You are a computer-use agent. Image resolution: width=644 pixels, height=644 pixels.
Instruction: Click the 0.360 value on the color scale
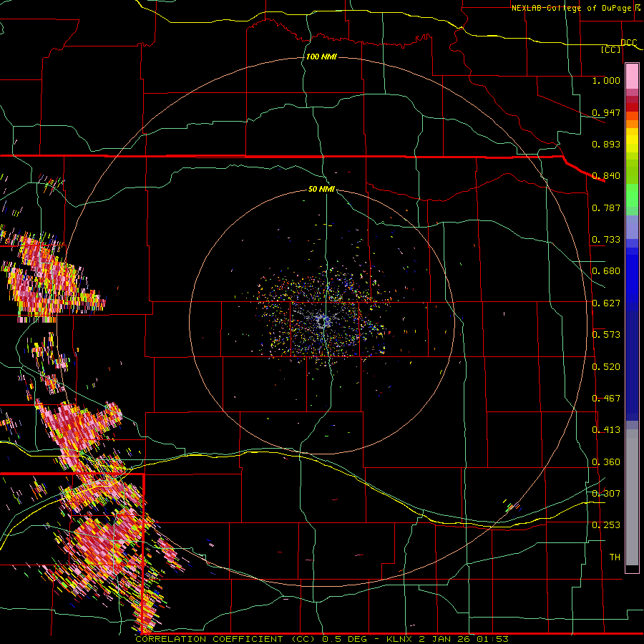pos(606,462)
